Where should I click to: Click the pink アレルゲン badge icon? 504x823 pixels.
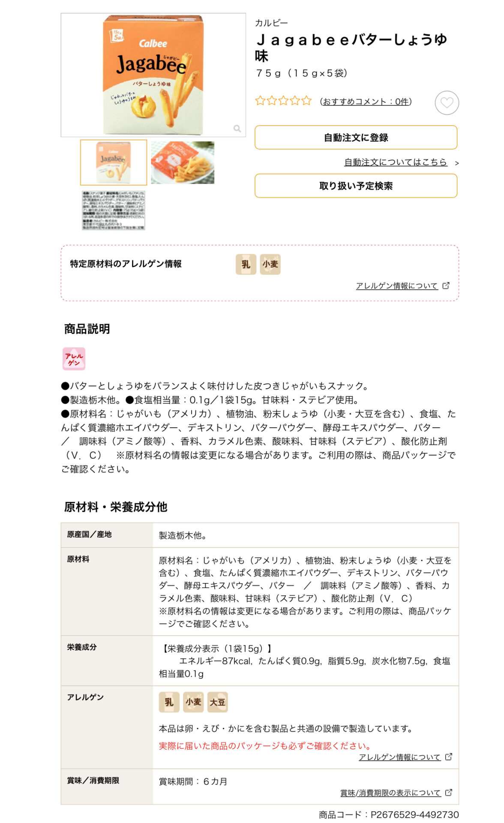(x=74, y=359)
